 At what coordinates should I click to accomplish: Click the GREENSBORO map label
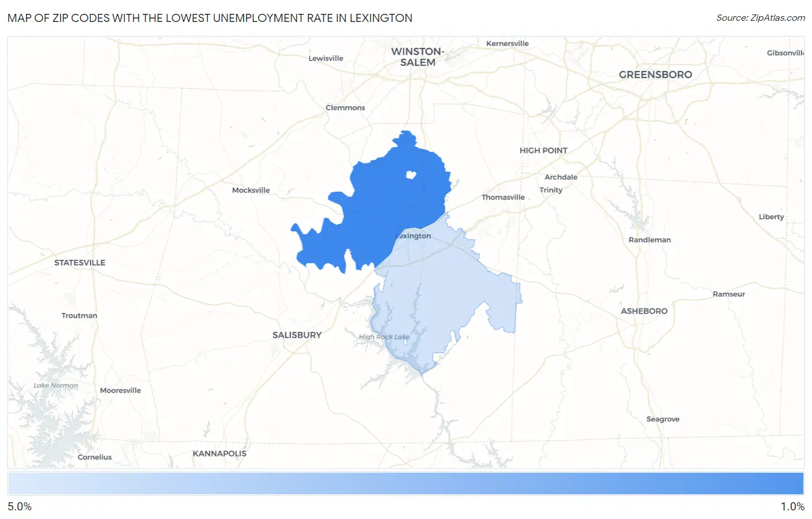[x=655, y=74]
